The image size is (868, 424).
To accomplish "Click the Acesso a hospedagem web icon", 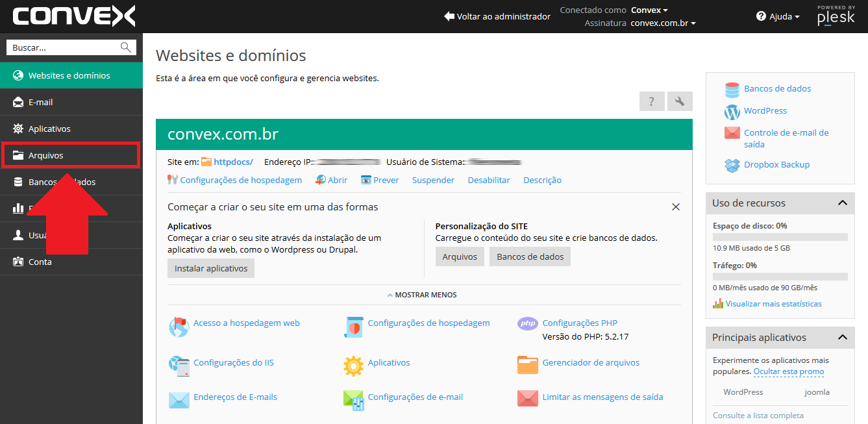I will 179,327.
